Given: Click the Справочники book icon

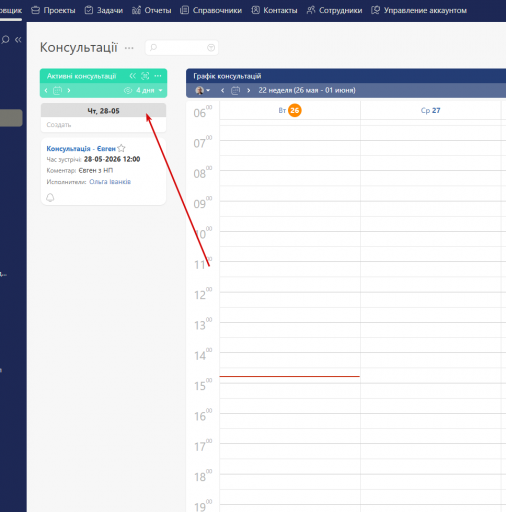Looking at the screenshot, I should point(184,10).
